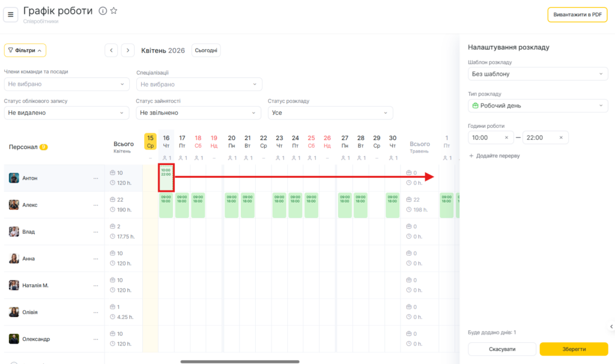
Task: Collapse the Фільтри filter panel
Action: pos(25,50)
